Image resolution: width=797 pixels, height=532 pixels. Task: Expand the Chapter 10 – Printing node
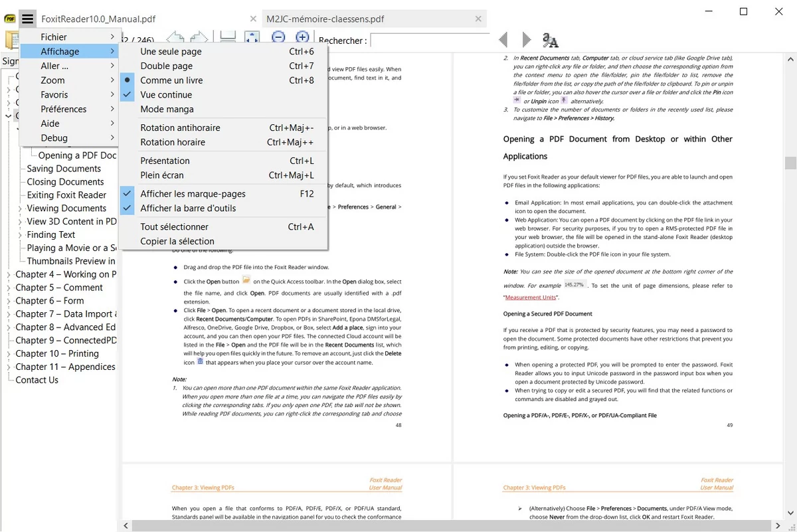point(9,354)
